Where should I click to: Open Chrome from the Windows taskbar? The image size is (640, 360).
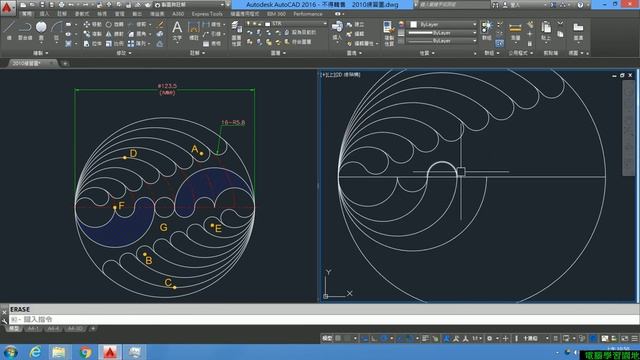coord(85,352)
